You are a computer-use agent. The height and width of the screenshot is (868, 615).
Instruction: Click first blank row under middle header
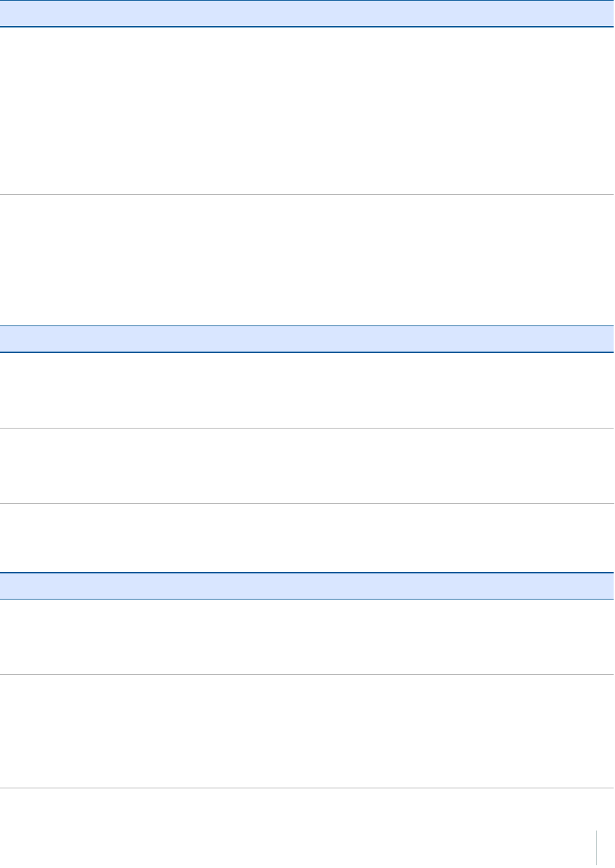pyautogui.click(x=307, y=391)
